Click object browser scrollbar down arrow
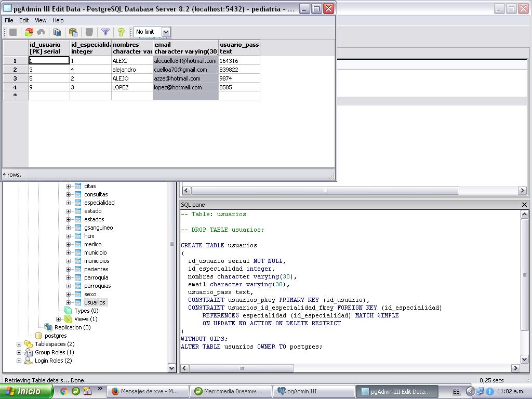Image resolution: width=532 pixels, height=399 pixels. 171,368
